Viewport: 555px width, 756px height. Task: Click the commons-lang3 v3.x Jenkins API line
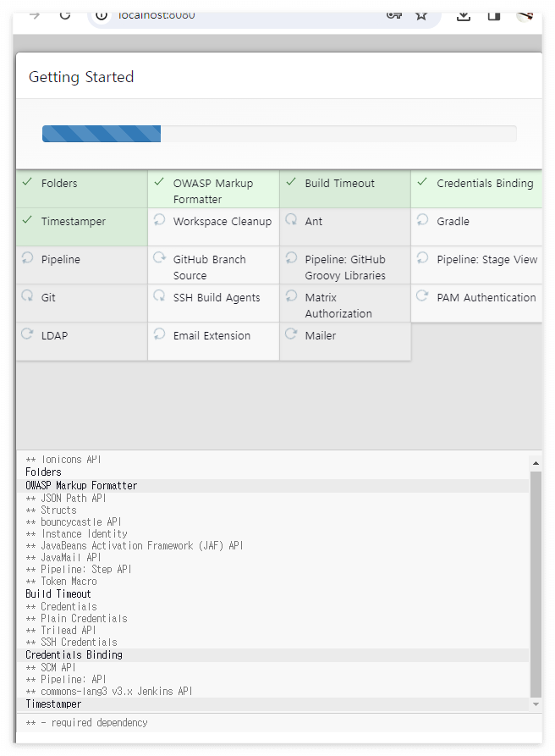pos(109,692)
